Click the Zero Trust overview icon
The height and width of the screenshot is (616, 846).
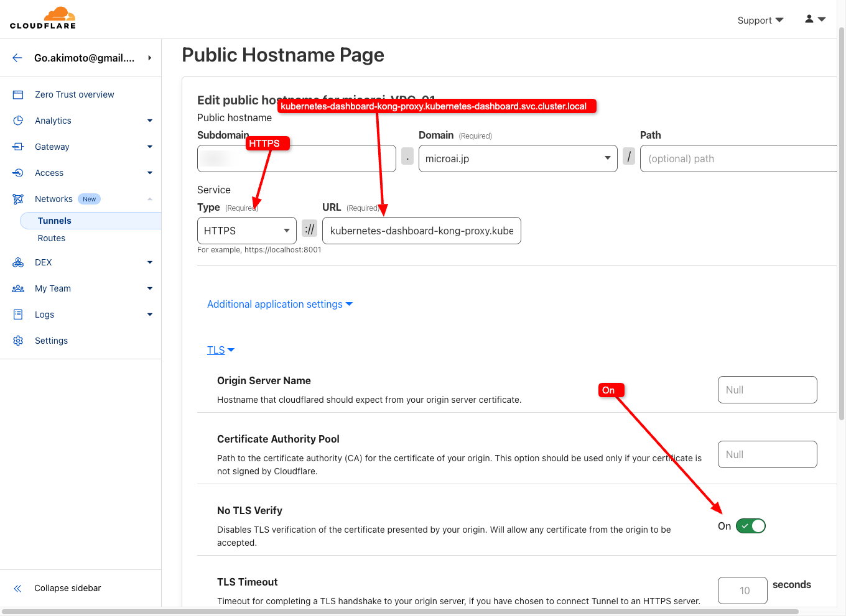pyautogui.click(x=18, y=94)
